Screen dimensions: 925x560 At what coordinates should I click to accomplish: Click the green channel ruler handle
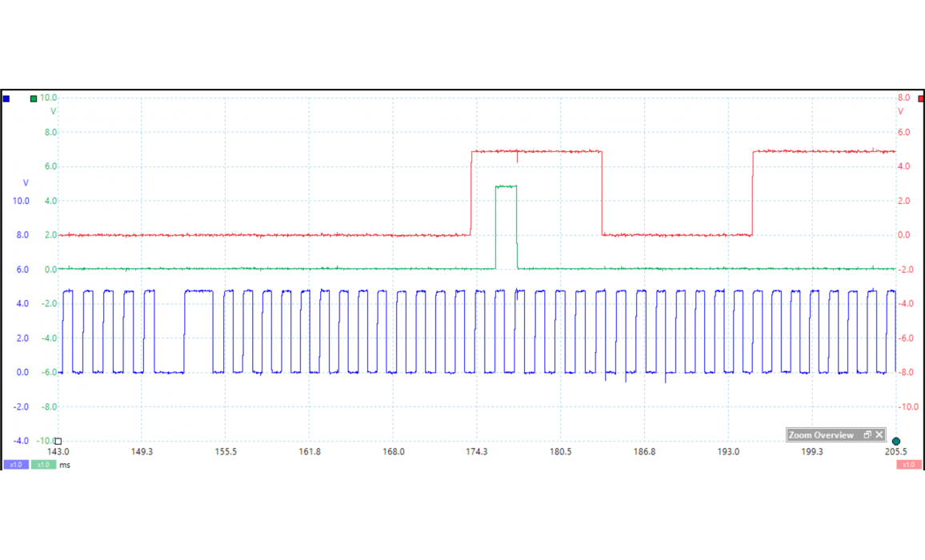tap(34, 99)
